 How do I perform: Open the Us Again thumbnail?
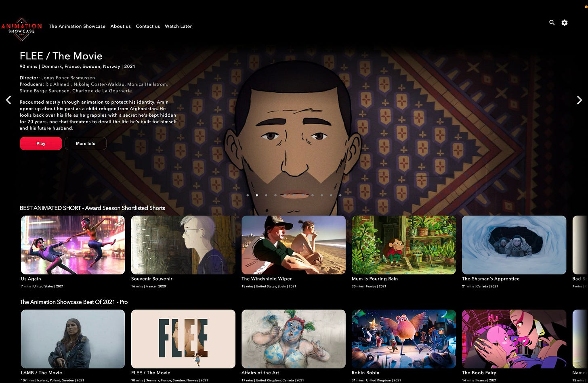[x=73, y=245]
